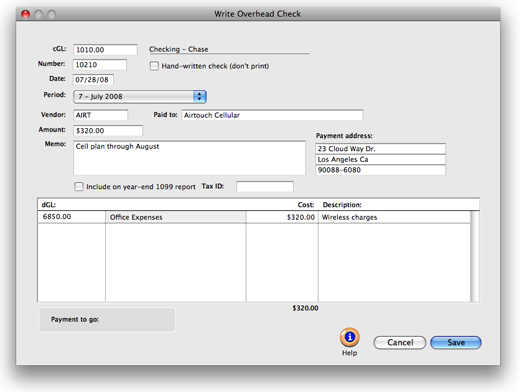The height and width of the screenshot is (392, 520).
Task: Click the dGL column header
Action: [49, 205]
